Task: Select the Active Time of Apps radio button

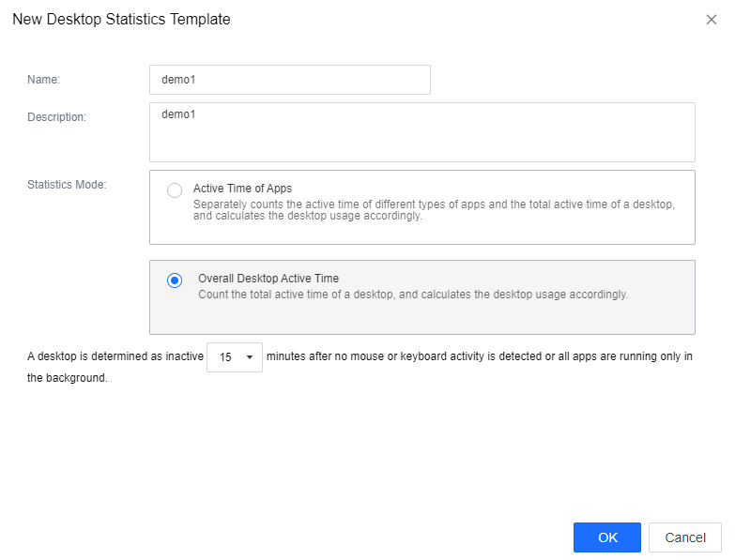Action: [x=175, y=190]
